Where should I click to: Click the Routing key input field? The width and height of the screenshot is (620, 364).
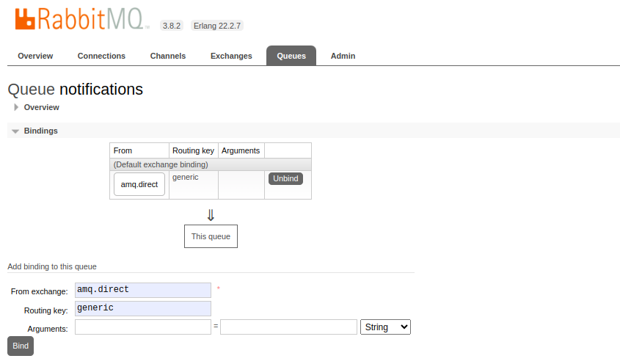pos(143,309)
